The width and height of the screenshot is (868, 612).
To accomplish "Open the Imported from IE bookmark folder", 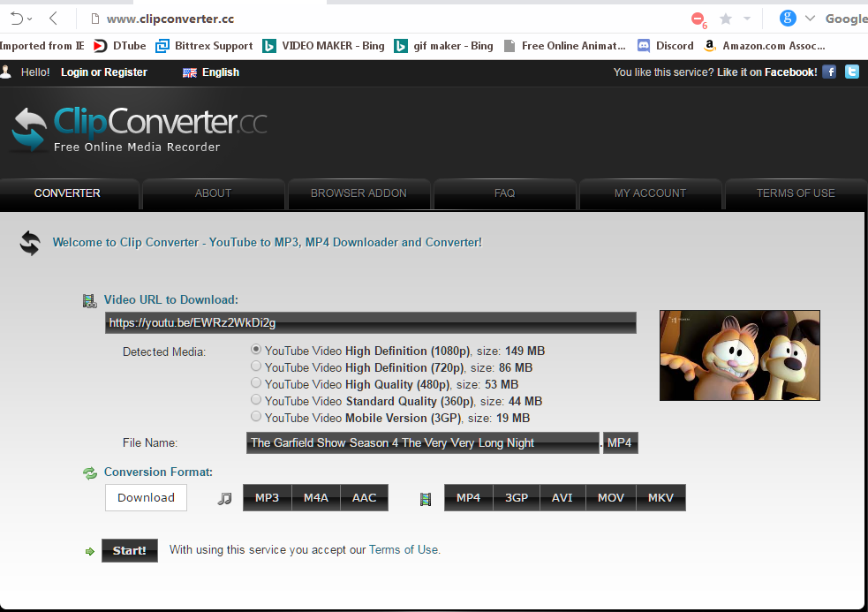I will point(42,46).
